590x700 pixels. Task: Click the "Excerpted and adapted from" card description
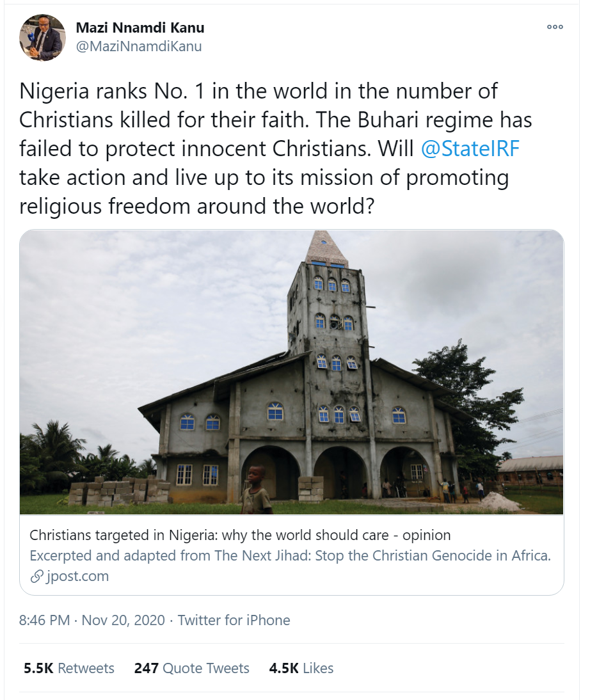click(290, 555)
